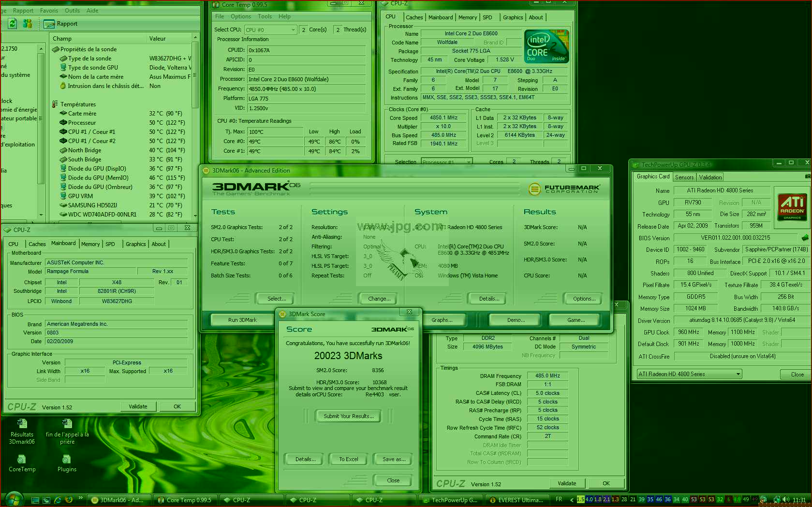
Task: Open the Plugins desktop icon
Action: [x=67, y=463]
